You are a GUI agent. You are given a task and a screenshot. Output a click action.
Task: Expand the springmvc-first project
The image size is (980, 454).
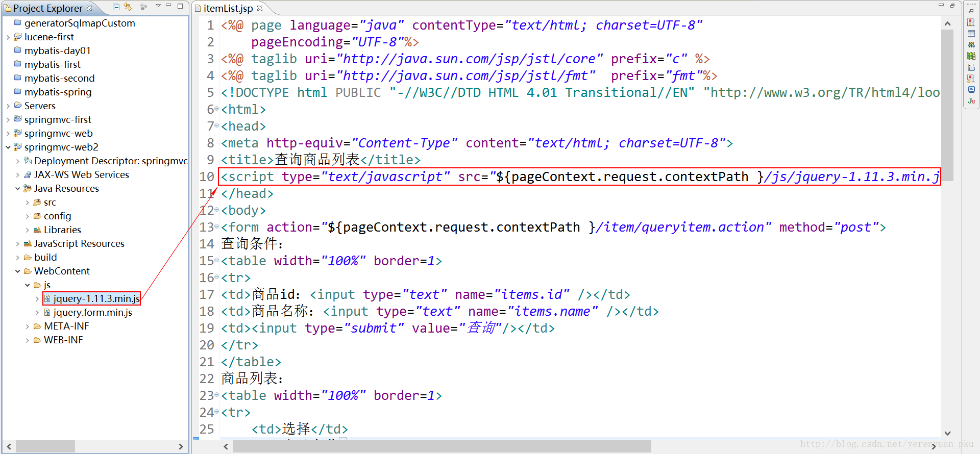click(8, 119)
